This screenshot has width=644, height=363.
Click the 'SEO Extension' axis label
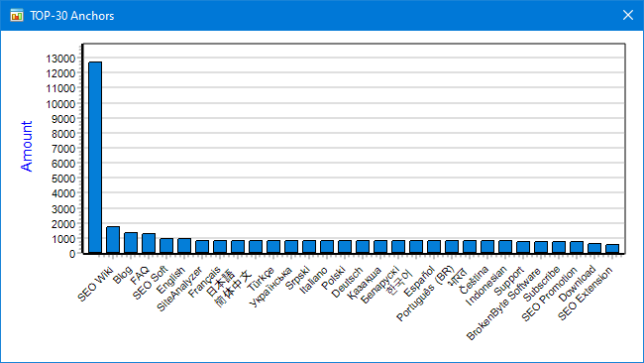pos(586,294)
